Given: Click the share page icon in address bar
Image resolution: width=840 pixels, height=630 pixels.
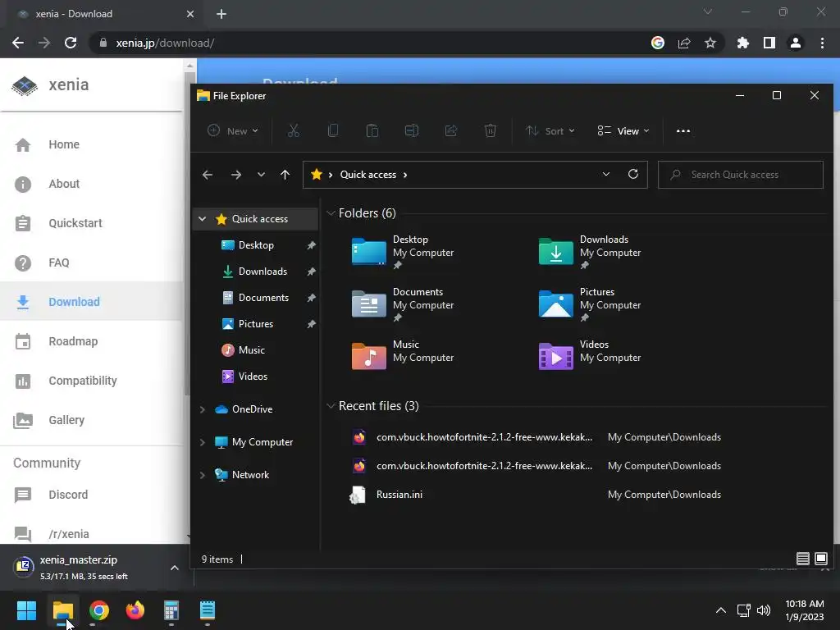Looking at the screenshot, I should click(684, 43).
